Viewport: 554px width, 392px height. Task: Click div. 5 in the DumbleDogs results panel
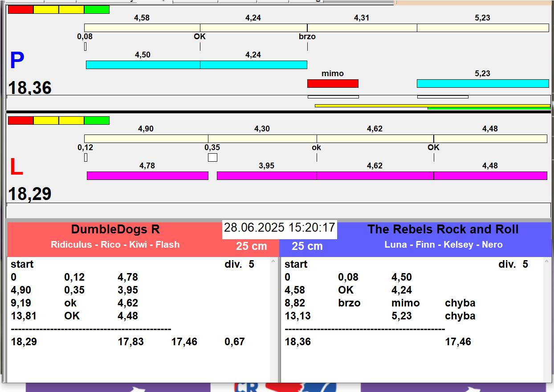click(x=239, y=264)
